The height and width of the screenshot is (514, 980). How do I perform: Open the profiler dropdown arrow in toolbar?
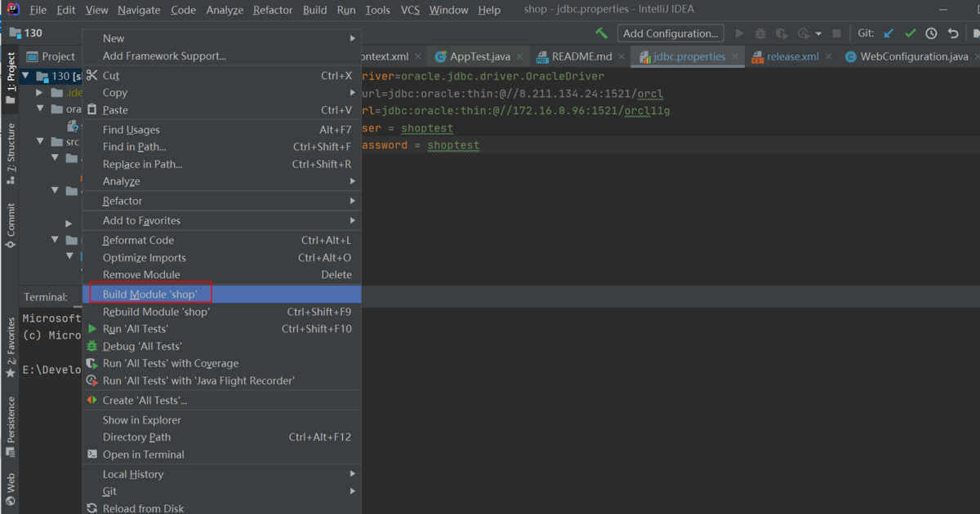coord(818,33)
